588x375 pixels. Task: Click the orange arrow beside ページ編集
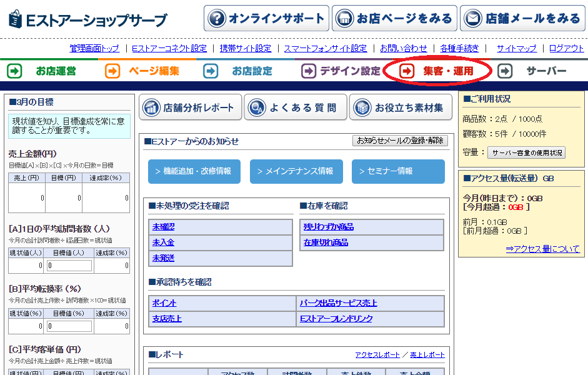111,71
